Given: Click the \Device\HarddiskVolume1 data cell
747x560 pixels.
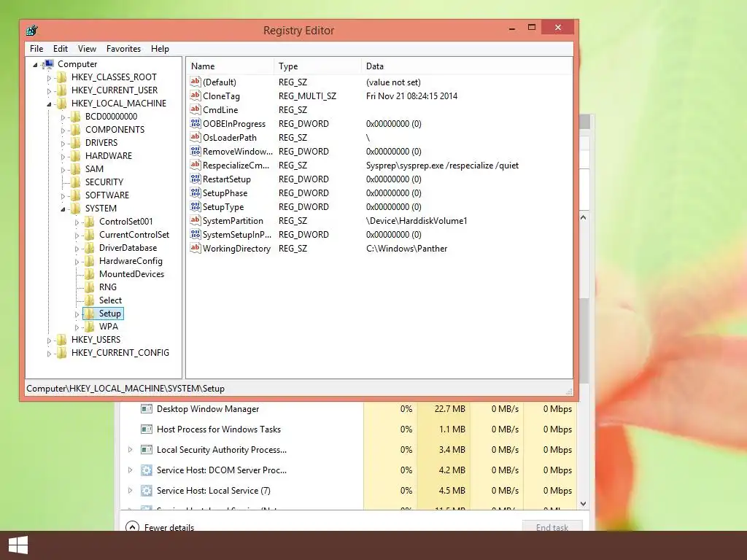Looking at the screenshot, I should tap(417, 220).
